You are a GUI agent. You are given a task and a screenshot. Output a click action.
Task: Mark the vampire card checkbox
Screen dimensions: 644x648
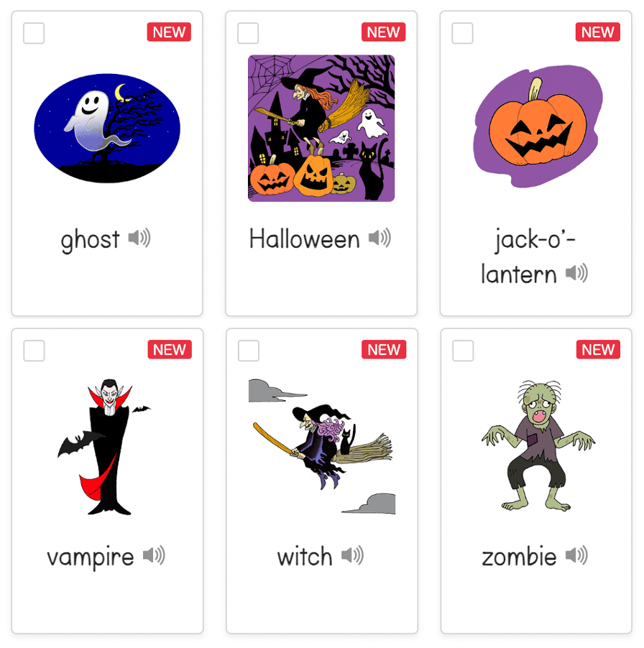coord(34,351)
